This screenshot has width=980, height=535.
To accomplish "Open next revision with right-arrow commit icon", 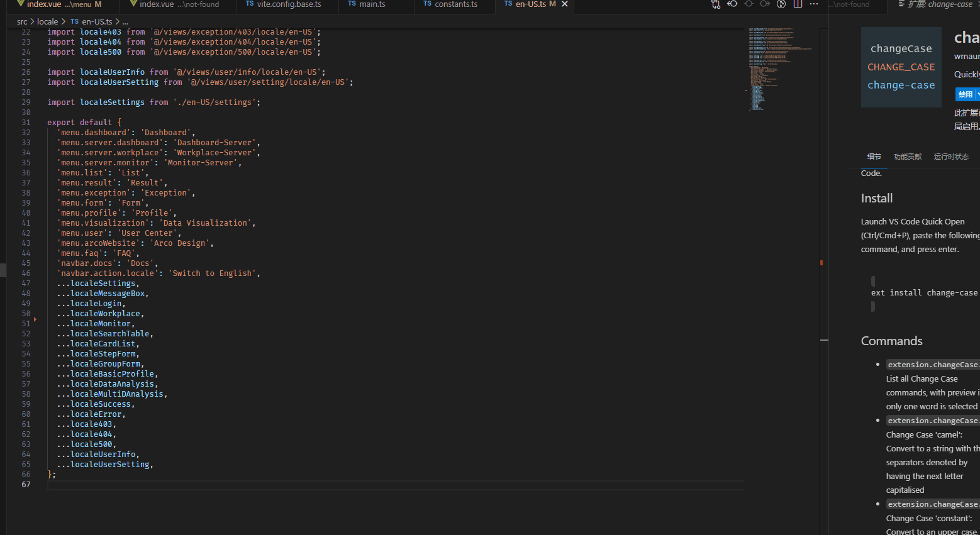I will coord(765,4).
